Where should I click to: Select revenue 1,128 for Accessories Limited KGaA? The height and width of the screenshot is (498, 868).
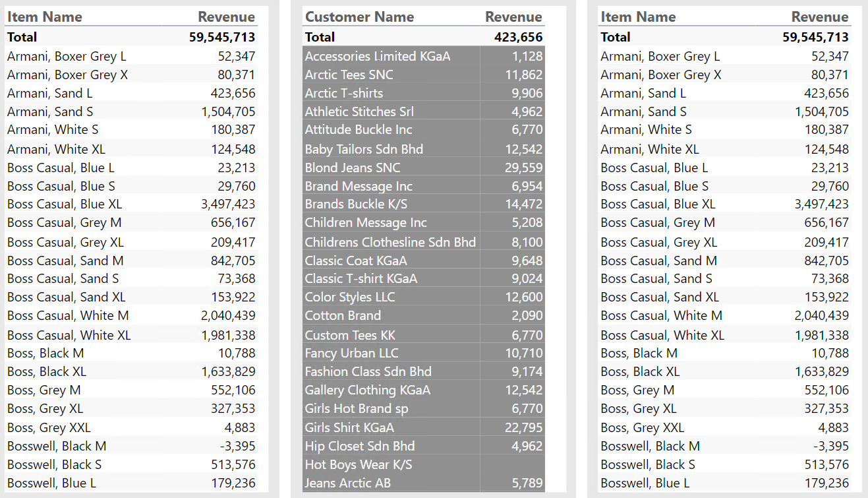pyautogui.click(x=527, y=56)
